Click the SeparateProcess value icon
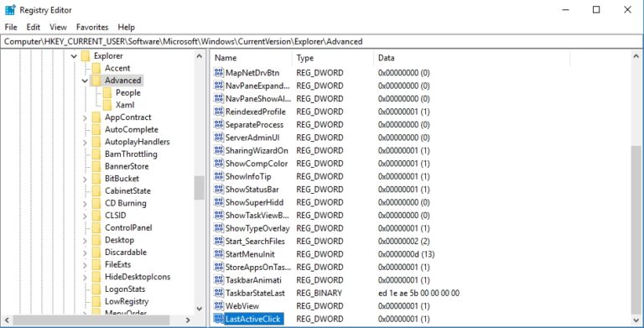This screenshot has height=328, width=644. [x=219, y=124]
